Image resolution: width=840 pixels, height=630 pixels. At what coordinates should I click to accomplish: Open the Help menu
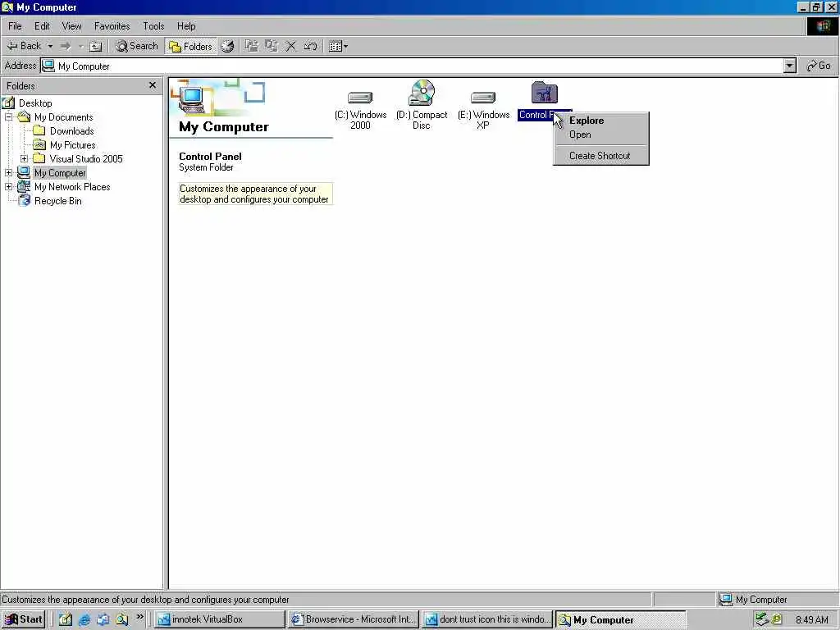(x=186, y=25)
